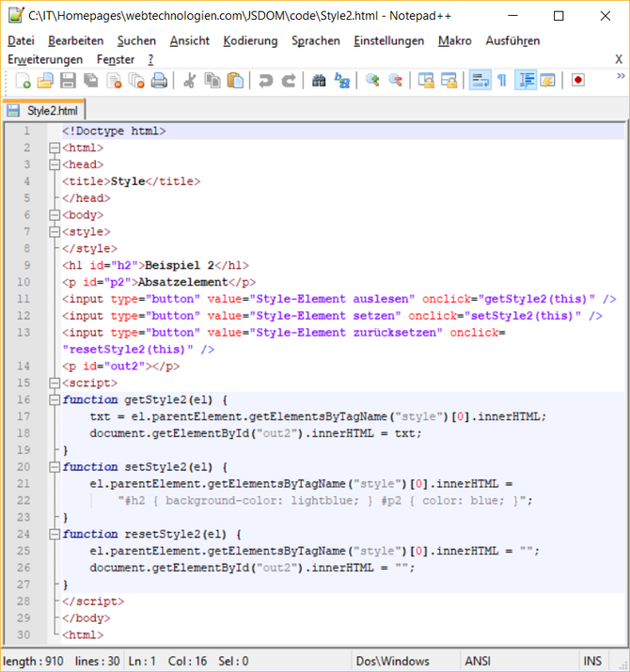Collapse the style fold on line 7
630x672 pixels.
click(x=54, y=232)
